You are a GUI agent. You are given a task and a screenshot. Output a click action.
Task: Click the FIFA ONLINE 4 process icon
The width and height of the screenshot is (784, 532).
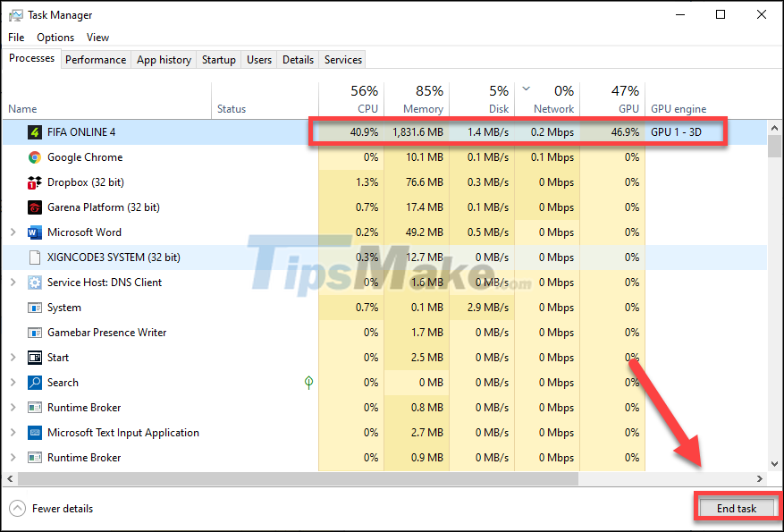coord(33,131)
